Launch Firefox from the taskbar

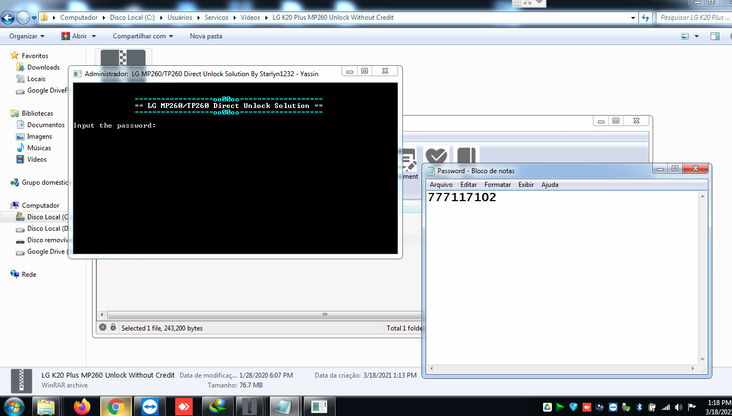82,407
